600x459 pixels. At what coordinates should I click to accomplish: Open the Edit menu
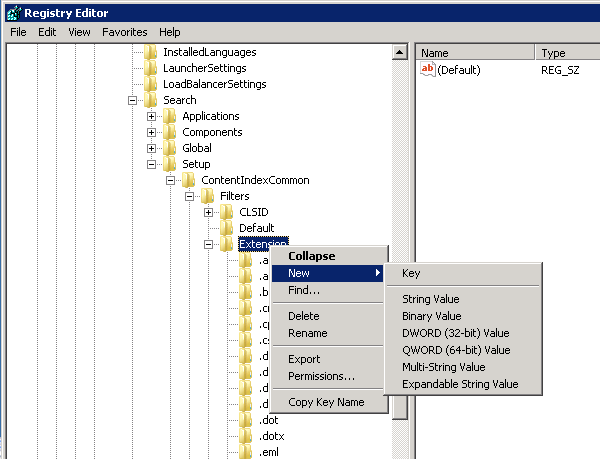(47, 32)
